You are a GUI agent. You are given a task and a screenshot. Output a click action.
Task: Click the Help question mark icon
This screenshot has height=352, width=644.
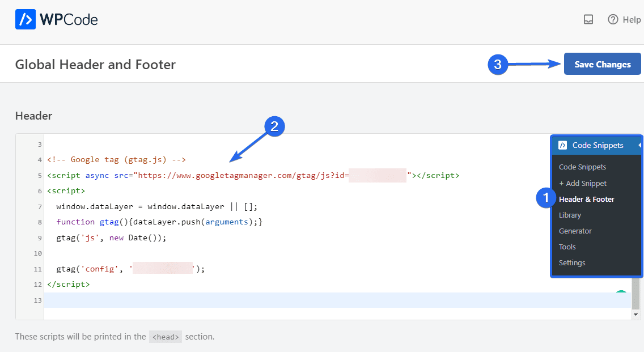click(613, 19)
